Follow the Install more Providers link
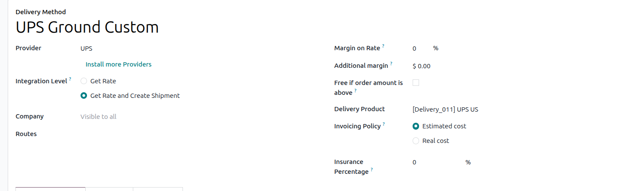Image resolution: width=644 pixels, height=191 pixels. coord(119,64)
